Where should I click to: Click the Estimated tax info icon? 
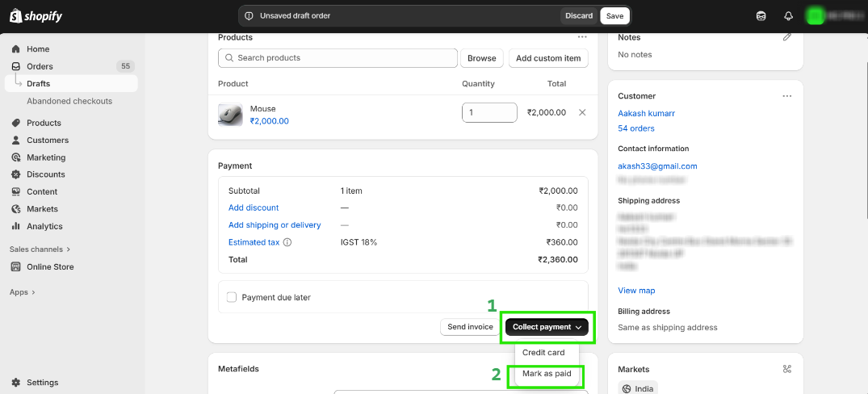287,242
